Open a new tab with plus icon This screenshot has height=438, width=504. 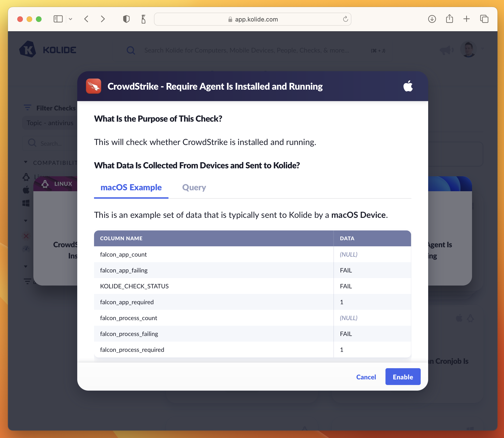click(x=466, y=19)
